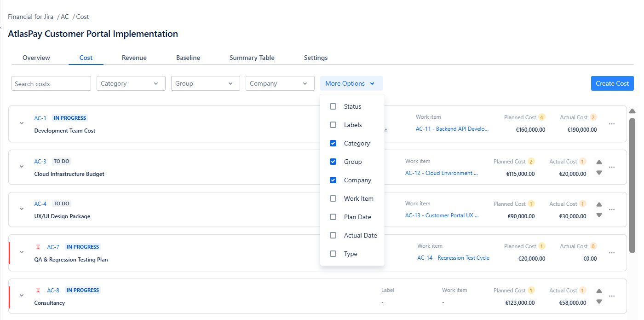This screenshot has width=644, height=320.
Task: Uncheck the Category filter option
Action: click(333, 143)
